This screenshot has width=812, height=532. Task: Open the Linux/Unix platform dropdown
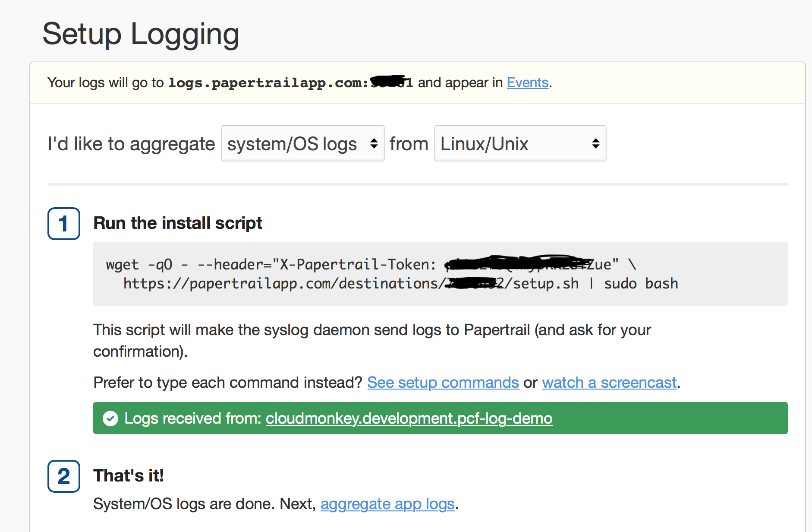point(520,143)
